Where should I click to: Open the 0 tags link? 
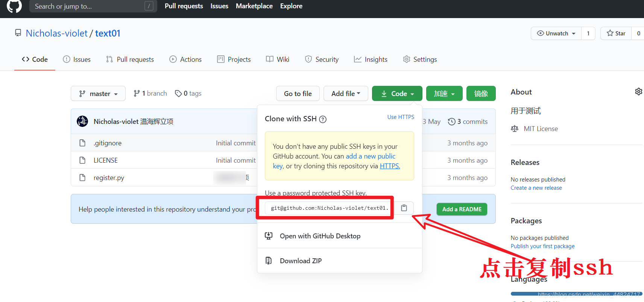(x=188, y=93)
